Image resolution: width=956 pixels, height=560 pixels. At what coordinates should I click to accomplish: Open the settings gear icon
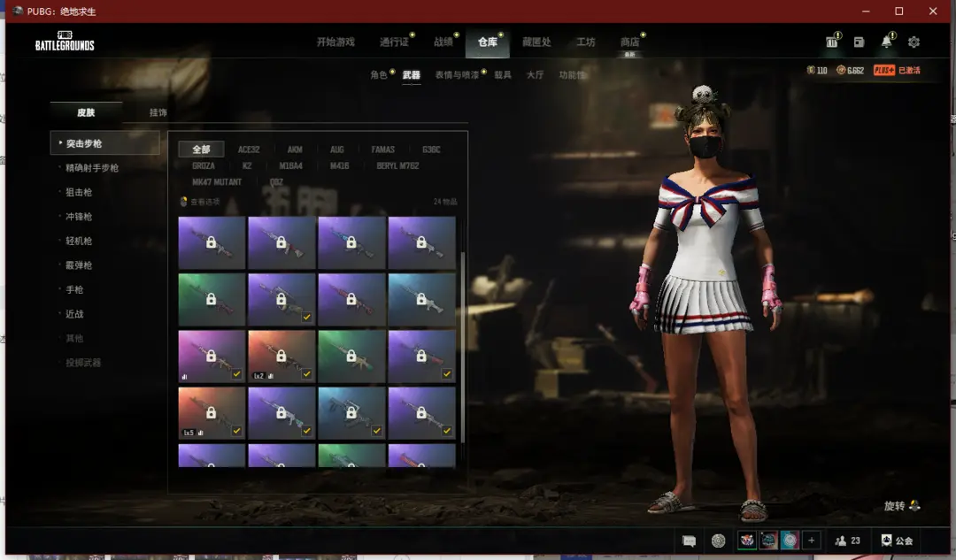pyautogui.click(x=914, y=42)
